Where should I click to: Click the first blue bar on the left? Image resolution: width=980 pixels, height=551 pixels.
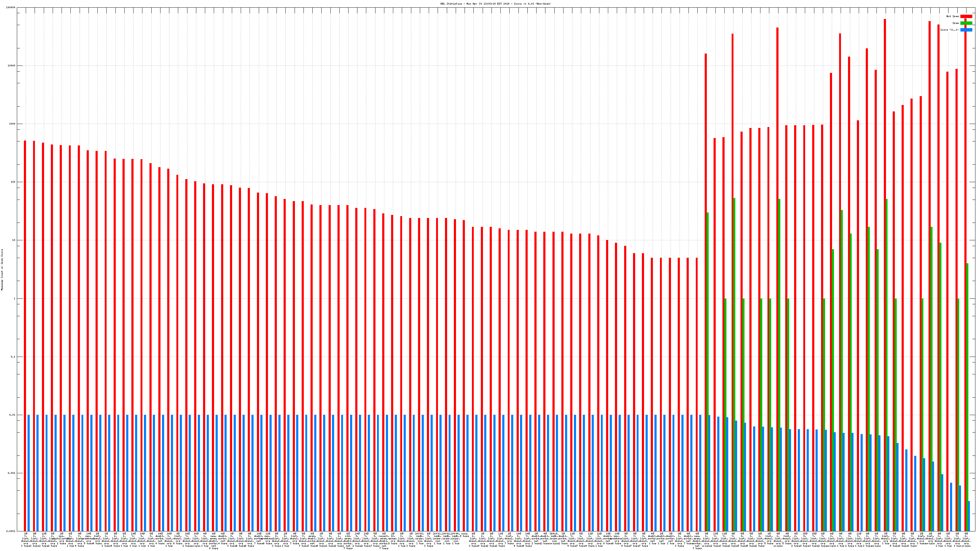[x=28, y=473]
